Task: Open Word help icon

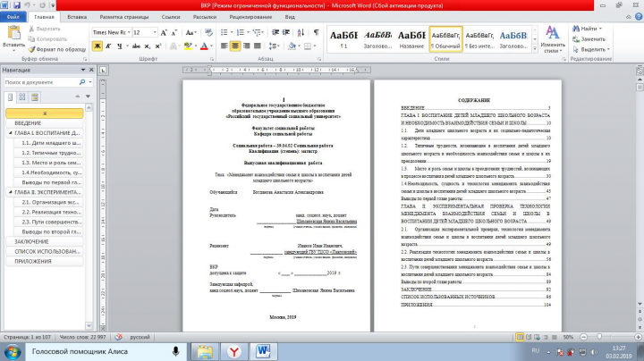Action: [639, 17]
